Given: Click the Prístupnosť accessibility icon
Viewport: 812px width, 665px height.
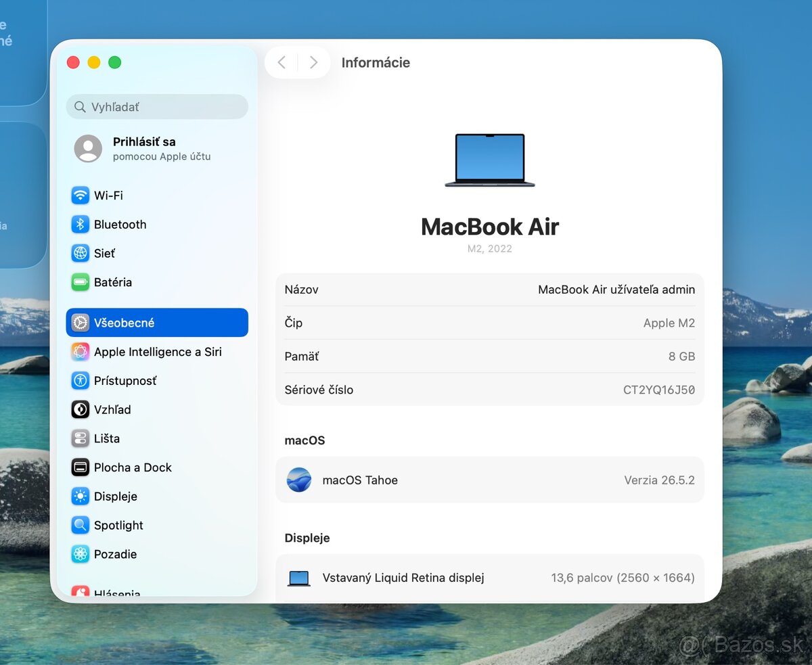Looking at the screenshot, I should (x=81, y=381).
